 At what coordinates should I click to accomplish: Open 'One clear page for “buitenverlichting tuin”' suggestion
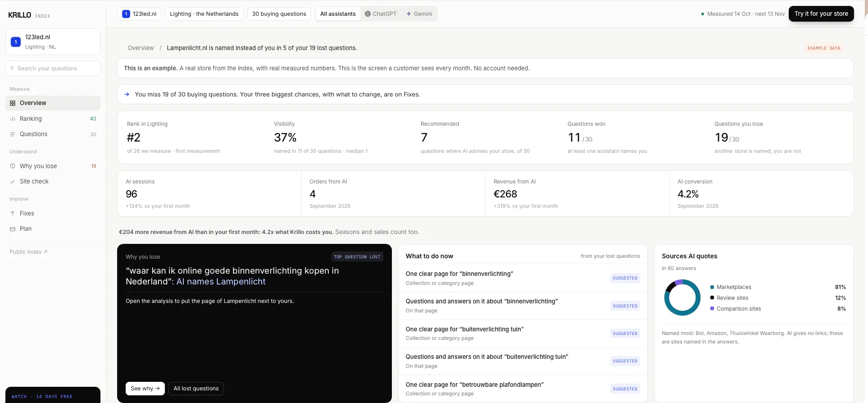click(x=523, y=334)
